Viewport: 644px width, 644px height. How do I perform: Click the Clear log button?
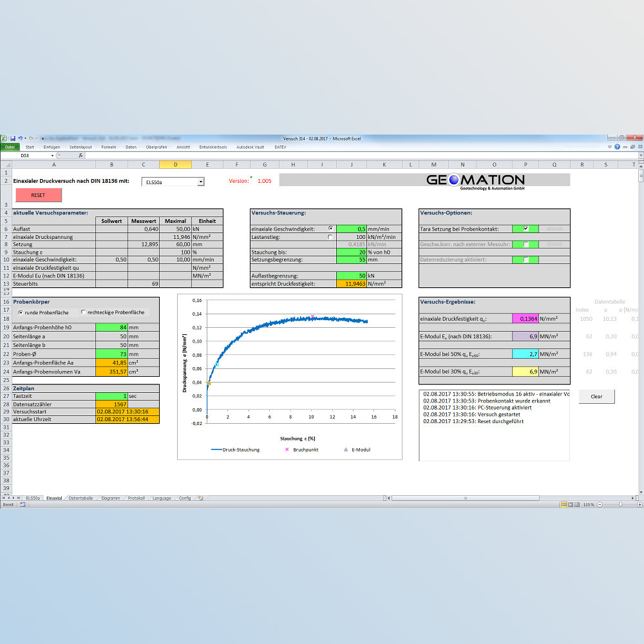[596, 396]
